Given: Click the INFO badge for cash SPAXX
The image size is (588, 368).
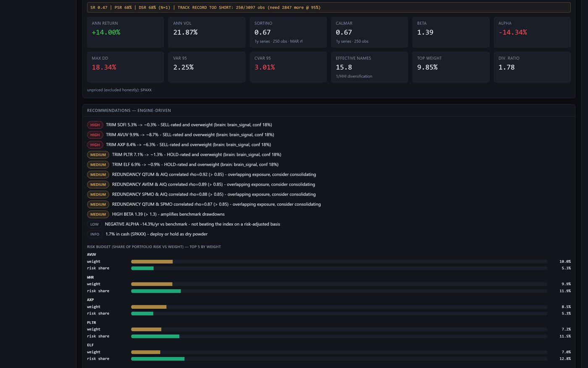Looking at the screenshot, I should point(95,234).
